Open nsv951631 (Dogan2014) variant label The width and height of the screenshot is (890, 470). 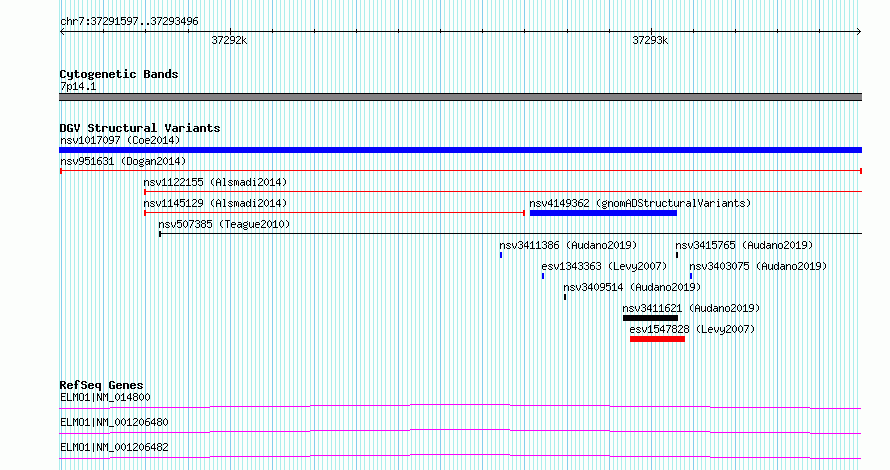pos(123,161)
